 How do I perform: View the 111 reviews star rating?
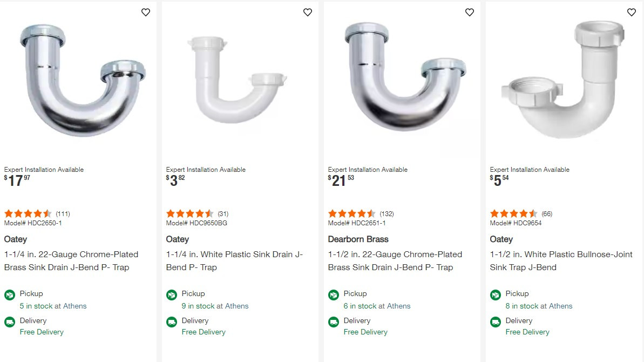[28, 213]
